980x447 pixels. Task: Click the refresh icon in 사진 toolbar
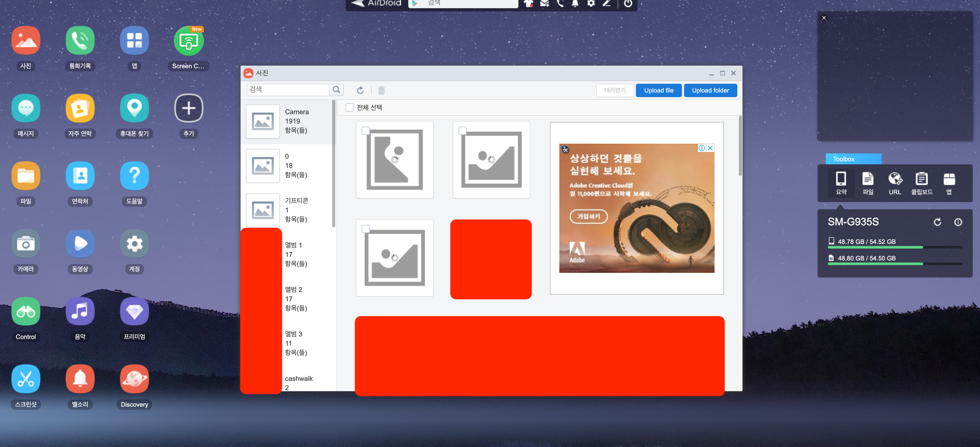tap(360, 90)
